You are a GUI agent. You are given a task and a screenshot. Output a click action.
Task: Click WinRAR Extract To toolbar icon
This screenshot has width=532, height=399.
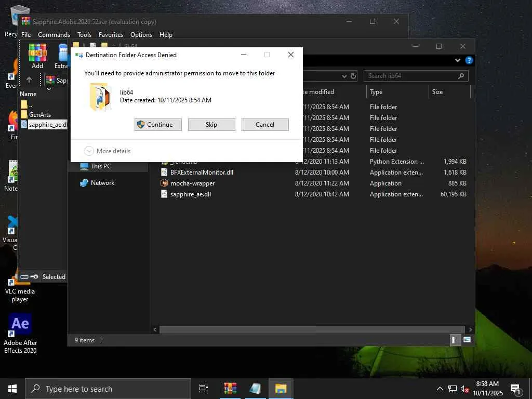click(x=61, y=56)
